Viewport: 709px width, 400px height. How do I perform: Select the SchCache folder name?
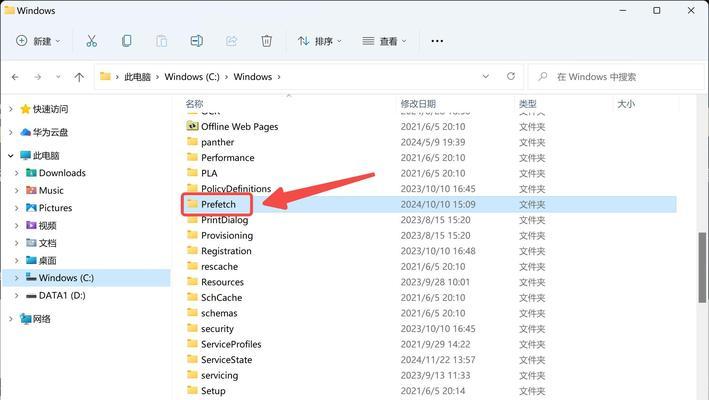coord(221,297)
